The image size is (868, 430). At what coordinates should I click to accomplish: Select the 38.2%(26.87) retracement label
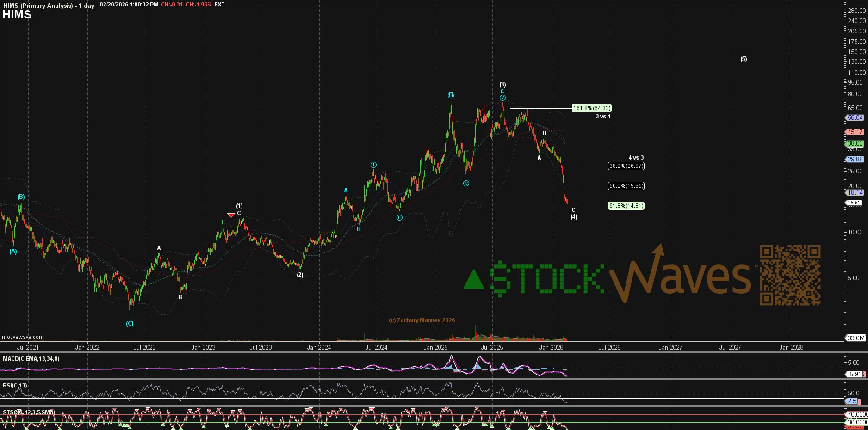click(x=626, y=166)
